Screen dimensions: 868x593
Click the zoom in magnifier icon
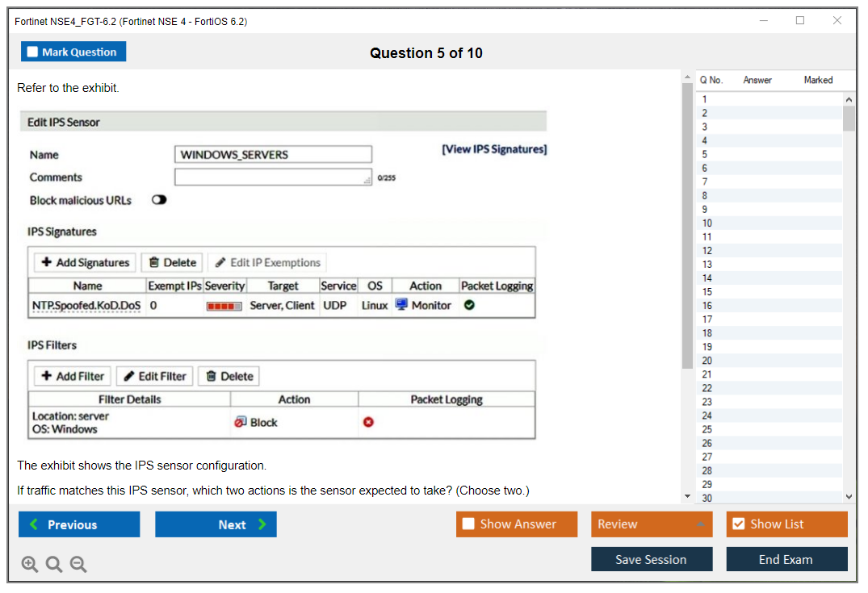[30, 565]
